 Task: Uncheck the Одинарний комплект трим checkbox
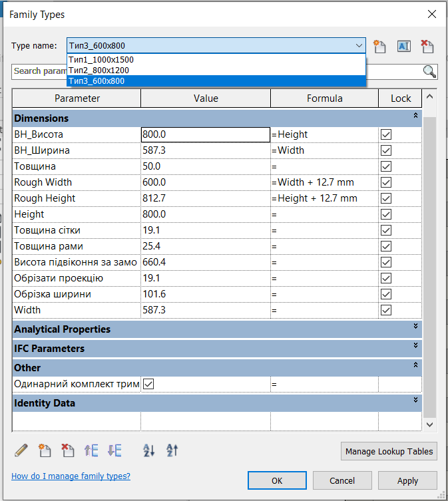148,384
